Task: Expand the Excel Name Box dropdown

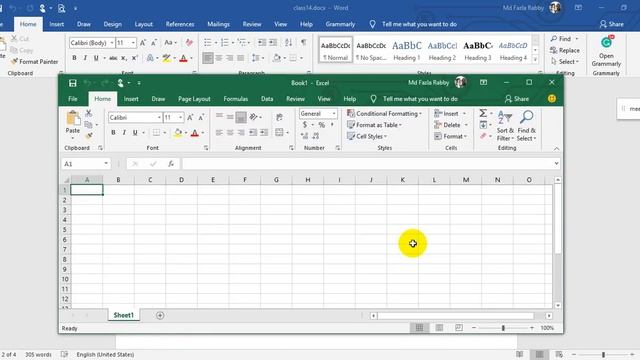Action: (106, 164)
